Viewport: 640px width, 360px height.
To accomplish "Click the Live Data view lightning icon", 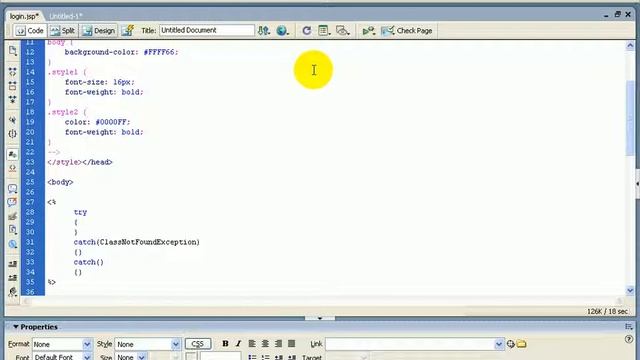I will point(128,31).
